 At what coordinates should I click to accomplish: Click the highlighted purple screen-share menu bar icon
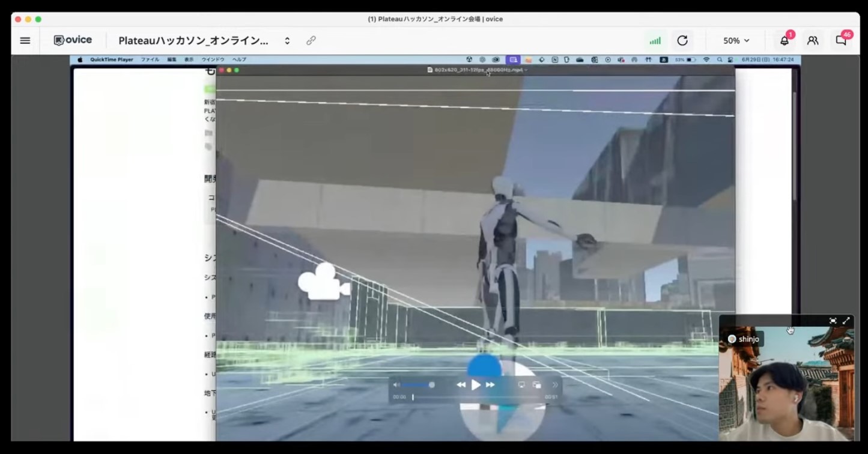click(513, 59)
